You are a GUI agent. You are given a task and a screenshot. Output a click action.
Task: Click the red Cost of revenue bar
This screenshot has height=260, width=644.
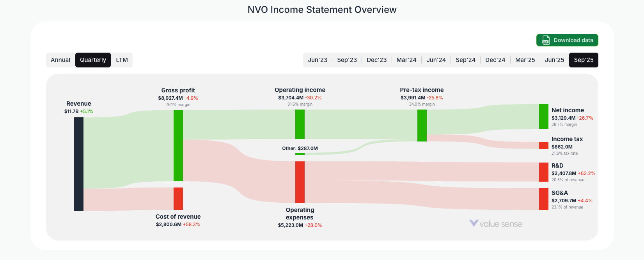click(178, 198)
